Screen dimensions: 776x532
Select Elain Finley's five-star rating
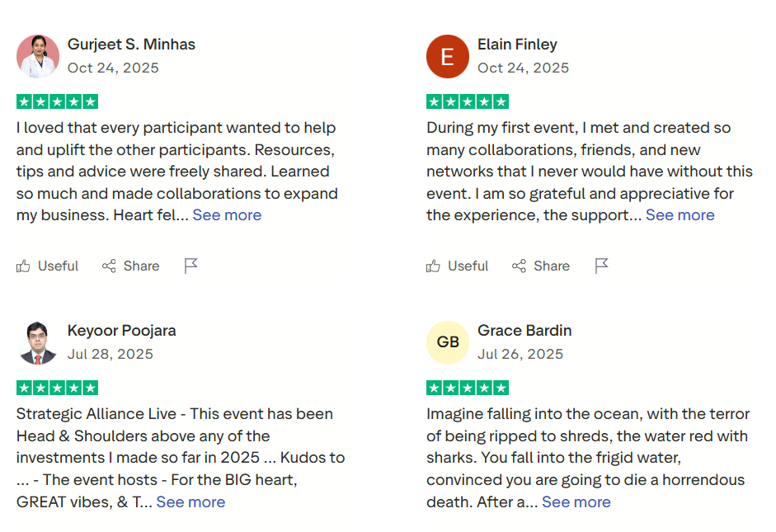tap(468, 102)
